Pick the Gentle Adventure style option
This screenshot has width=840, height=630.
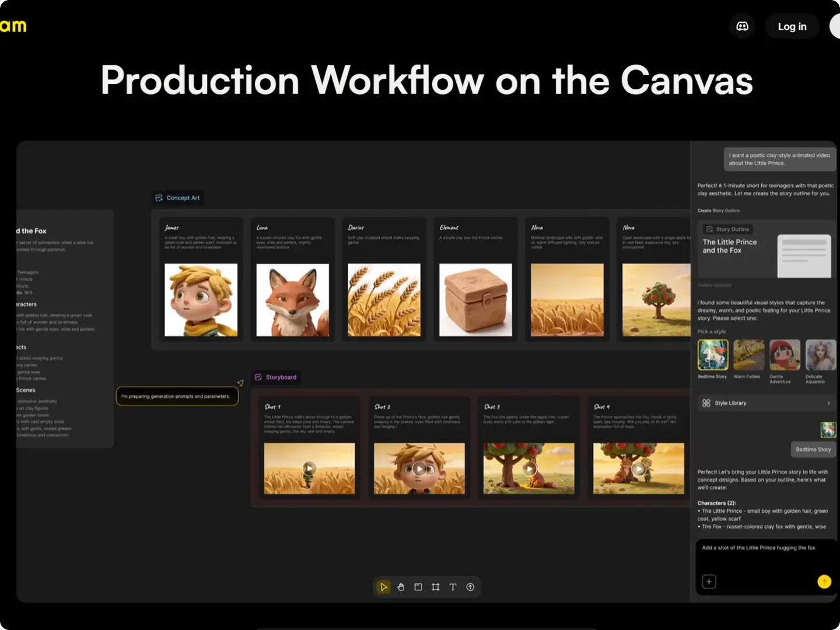784,355
